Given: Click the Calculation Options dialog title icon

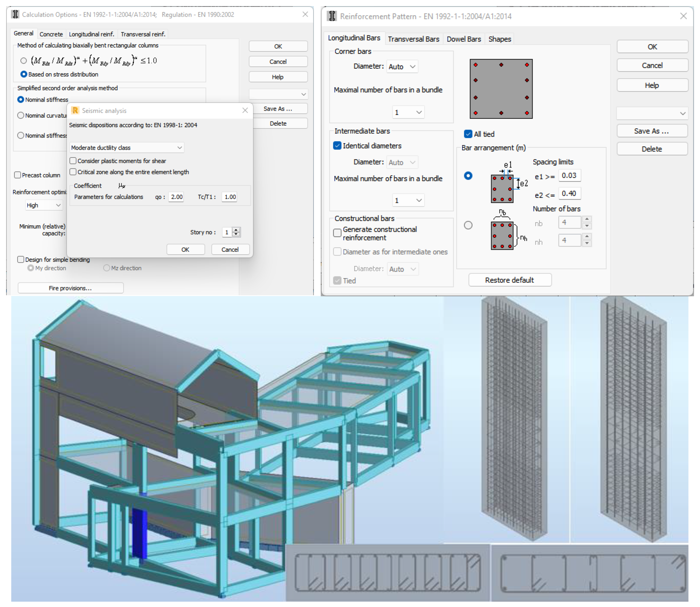Looking at the screenshot, I should tap(15, 15).
